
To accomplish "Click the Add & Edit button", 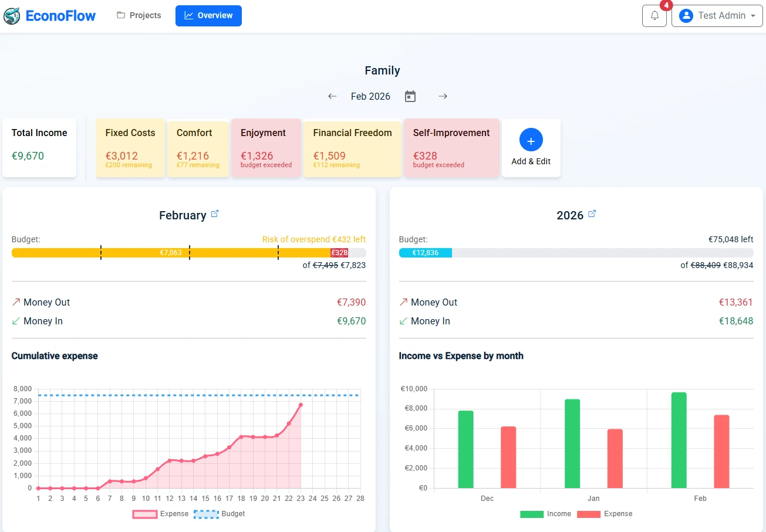I will [x=531, y=148].
